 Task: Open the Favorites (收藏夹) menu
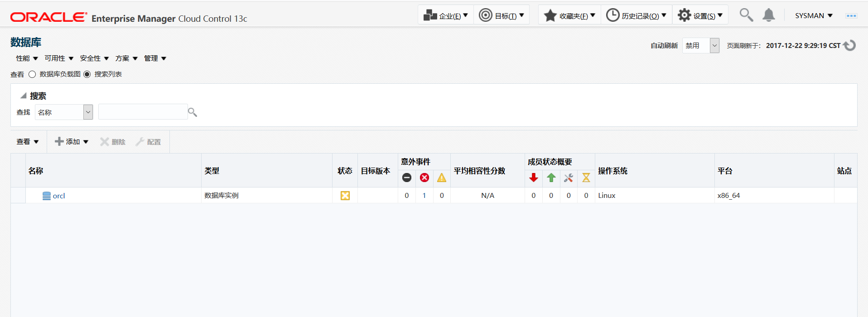point(569,15)
